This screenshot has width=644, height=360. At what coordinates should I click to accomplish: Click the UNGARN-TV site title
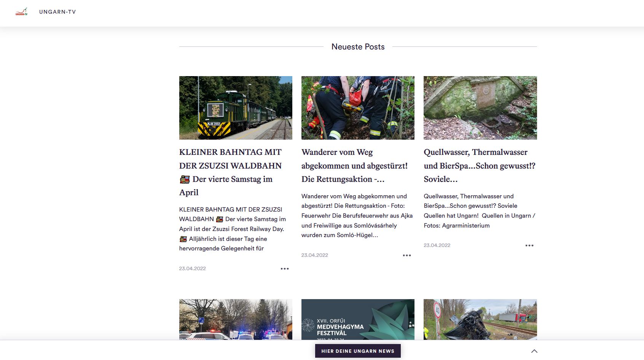57,12
